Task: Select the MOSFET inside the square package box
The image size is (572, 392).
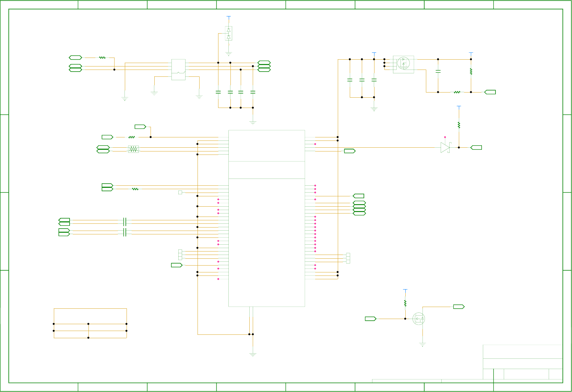Action: (x=404, y=64)
